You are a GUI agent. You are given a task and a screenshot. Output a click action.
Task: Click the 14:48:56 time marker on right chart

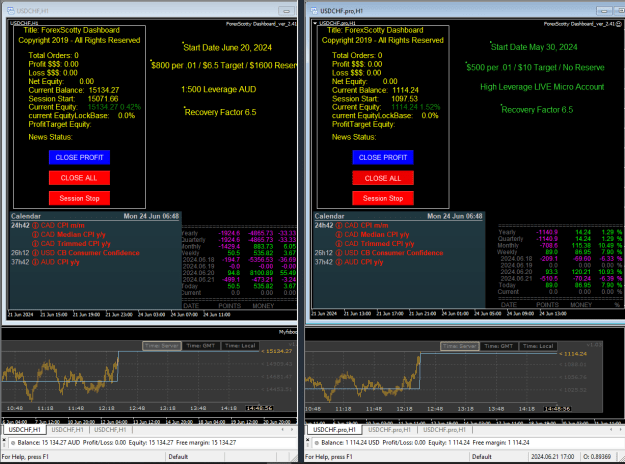(557, 409)
